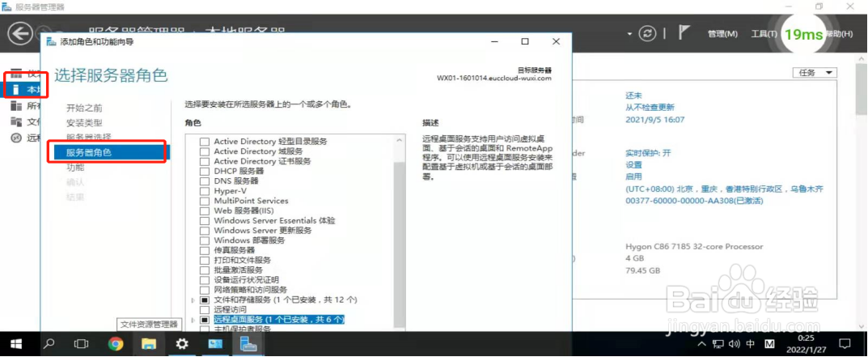
Task: Check 网络策略和访问服务 role
Action: tap(205, 290)
